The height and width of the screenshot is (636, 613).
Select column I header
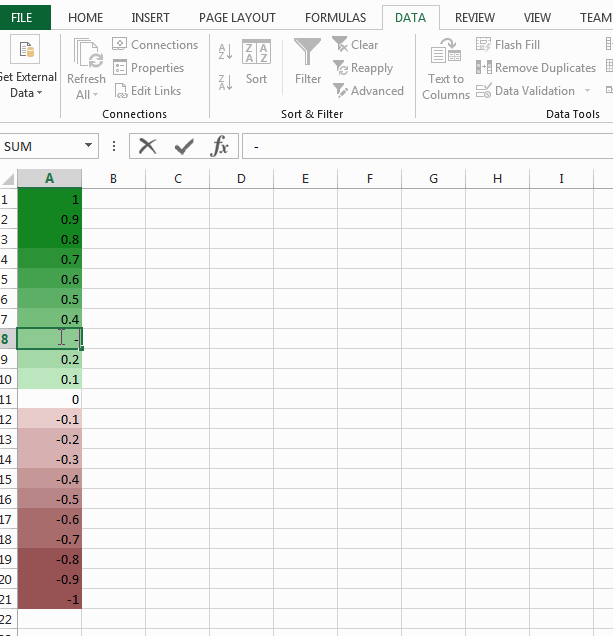[561, 179]
